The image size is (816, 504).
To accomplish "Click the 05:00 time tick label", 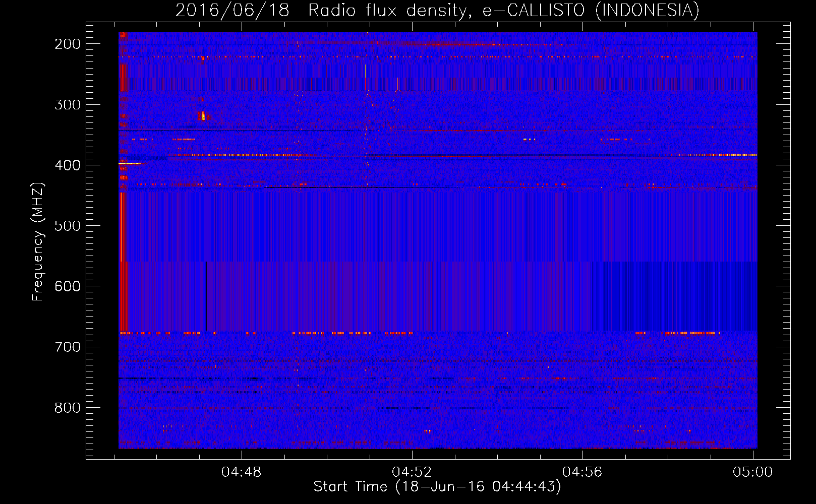I will pos(753,472).
